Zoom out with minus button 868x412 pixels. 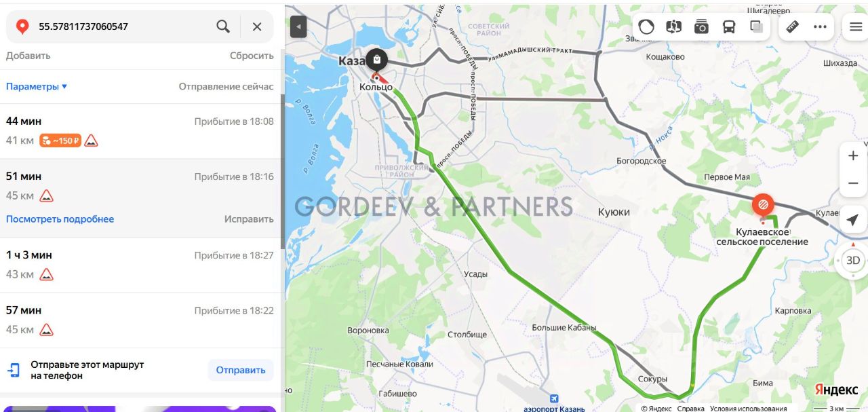853,184
